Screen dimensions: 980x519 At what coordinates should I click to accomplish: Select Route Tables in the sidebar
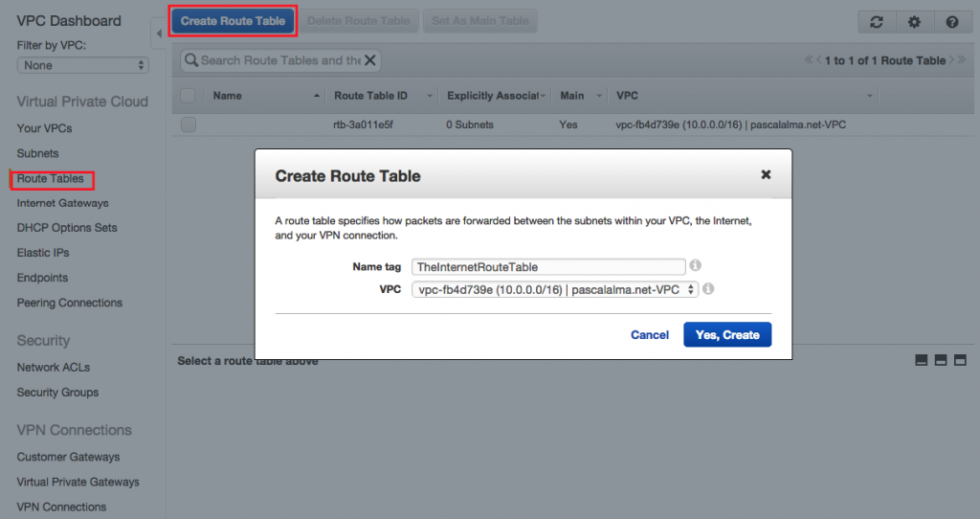point(50,179)
